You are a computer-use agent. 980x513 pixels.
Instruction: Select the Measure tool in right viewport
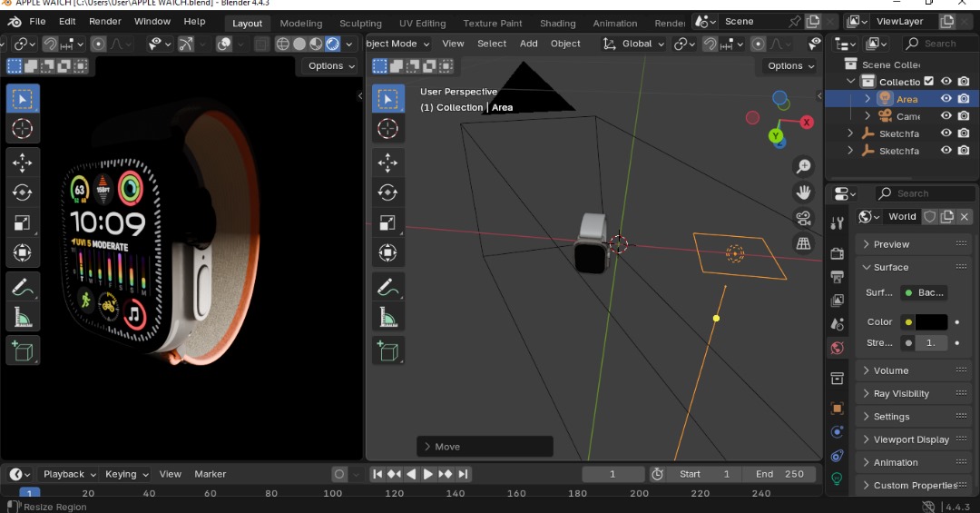[387, 318]
